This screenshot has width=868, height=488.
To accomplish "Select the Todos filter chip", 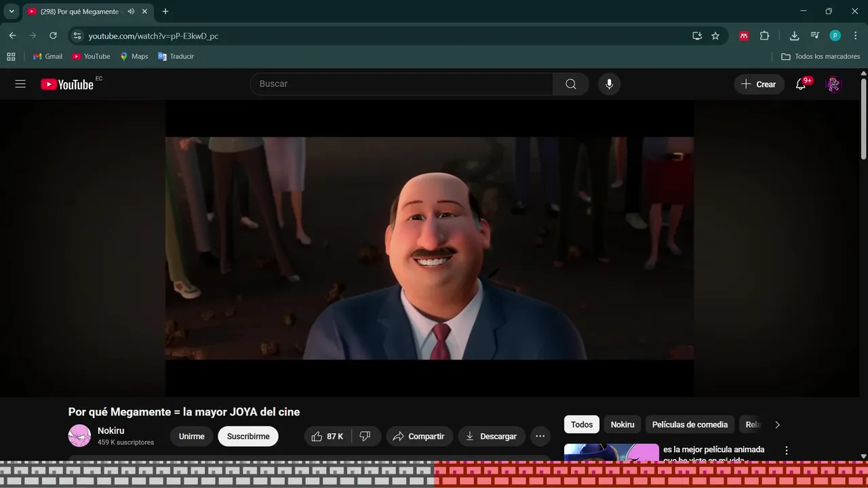I will click(x=582, y=424).
